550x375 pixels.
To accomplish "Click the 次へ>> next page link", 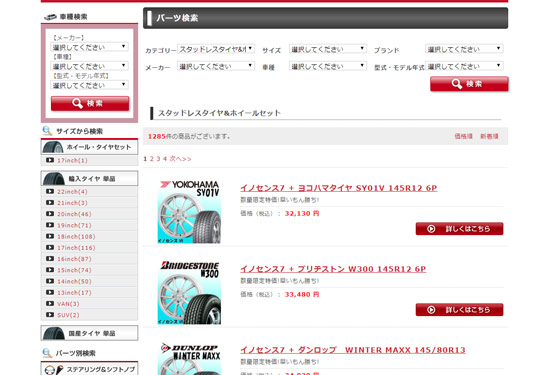I will coord(180,159).
